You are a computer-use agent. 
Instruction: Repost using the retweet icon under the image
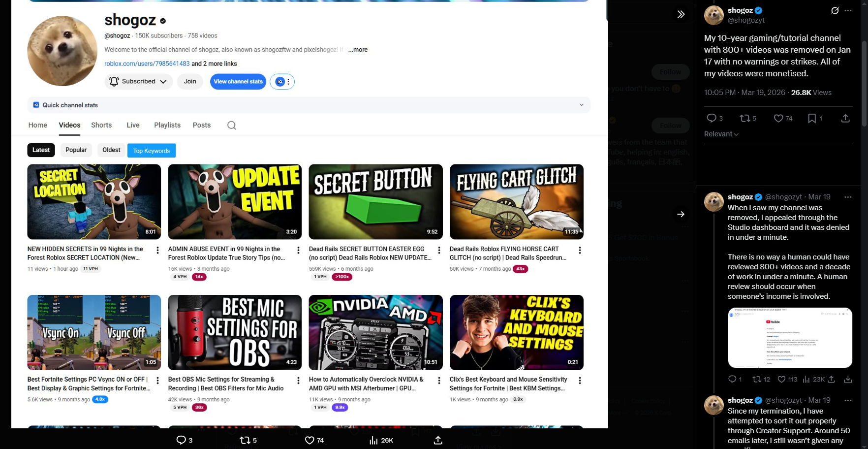(x=245, y=440)
